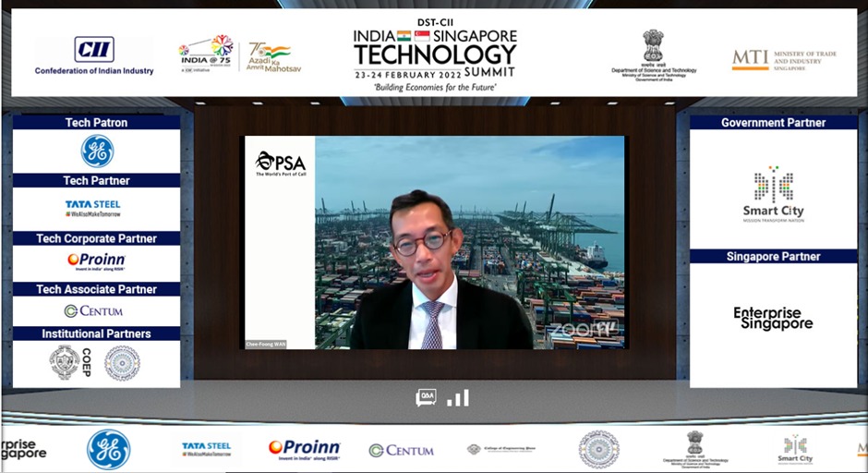868x473 pixels.
Task: Open the Smart City logo under Government Partner
Action: pos(773,194)
